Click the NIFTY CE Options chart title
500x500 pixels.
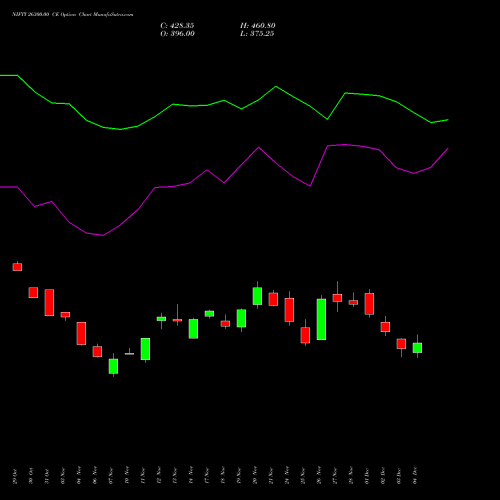click(x=73, y=15)
